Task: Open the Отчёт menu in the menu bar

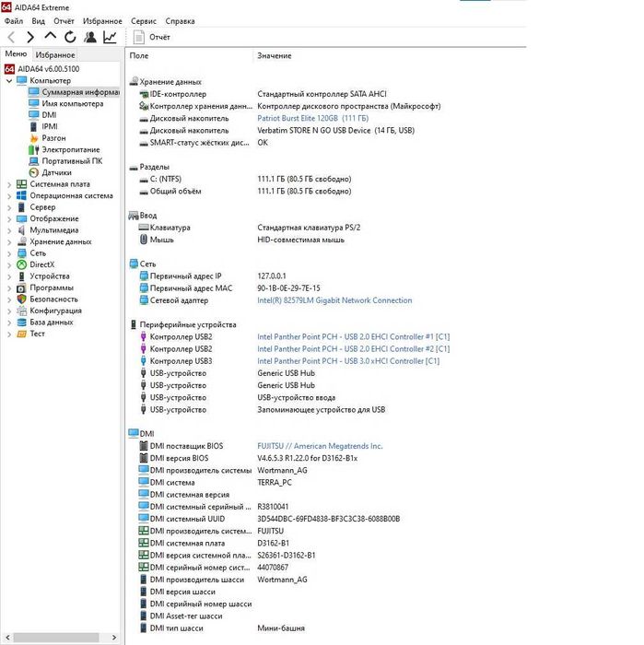Action: click(64, 21)
